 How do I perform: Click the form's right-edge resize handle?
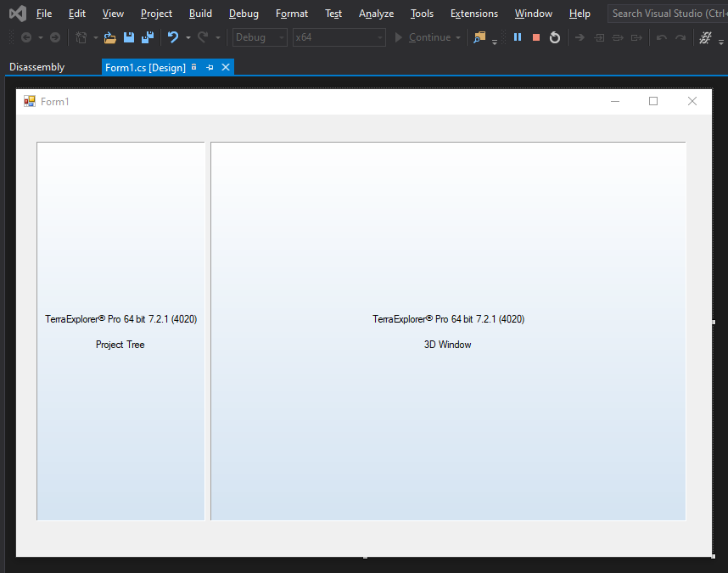pos(714,322)
